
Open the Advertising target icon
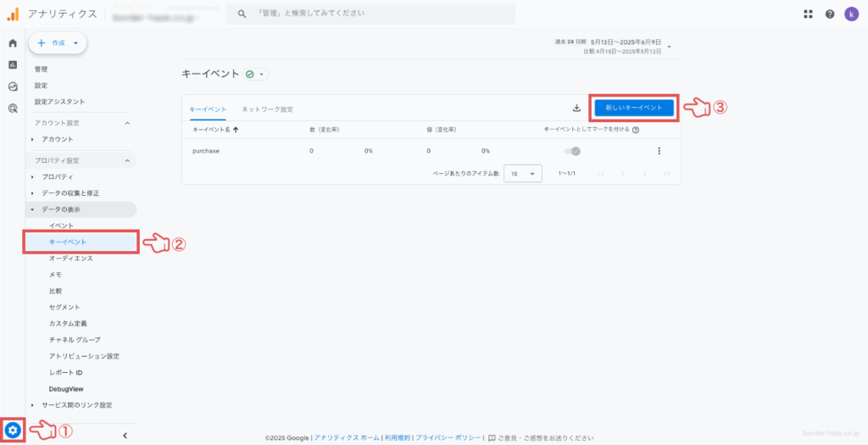13,108
